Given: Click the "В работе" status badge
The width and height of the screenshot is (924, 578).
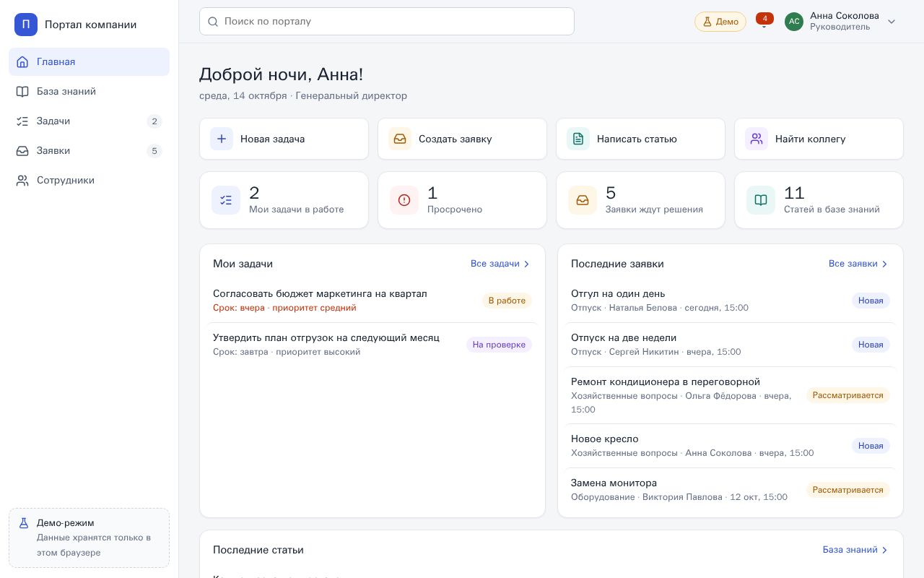Looking at the screenshot, I should (507, 301).
